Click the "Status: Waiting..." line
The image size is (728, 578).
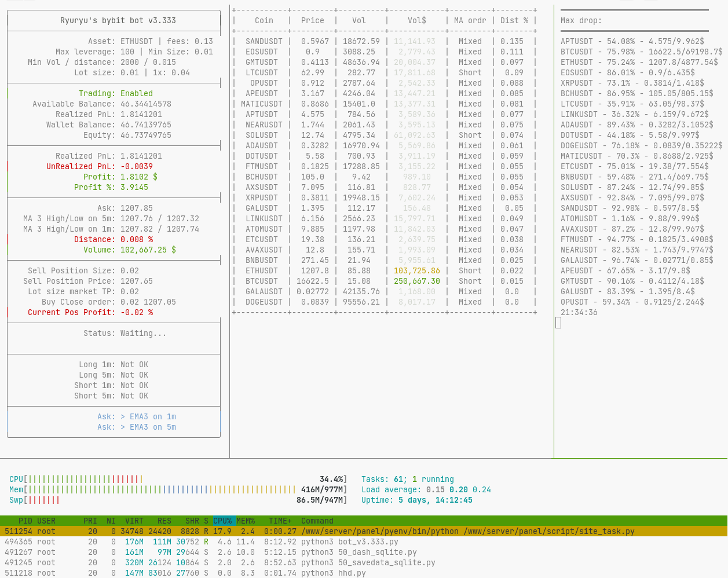(125, 333)
